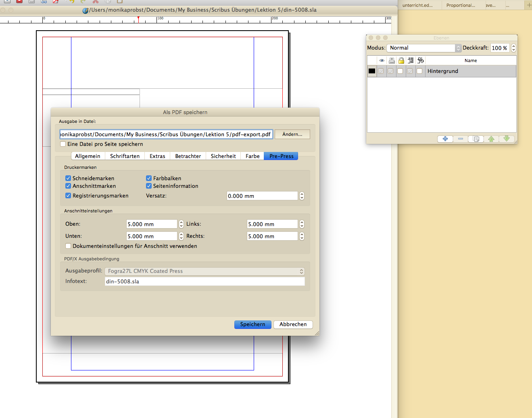Uncheck the Schneidemarken checkbox
The image size is (532, 418).
68,178
